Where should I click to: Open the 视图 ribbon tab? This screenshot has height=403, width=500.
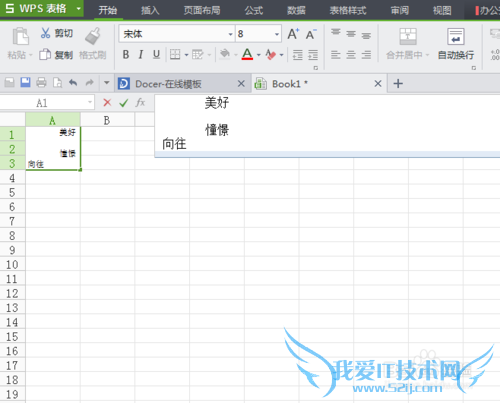(442, 10)
